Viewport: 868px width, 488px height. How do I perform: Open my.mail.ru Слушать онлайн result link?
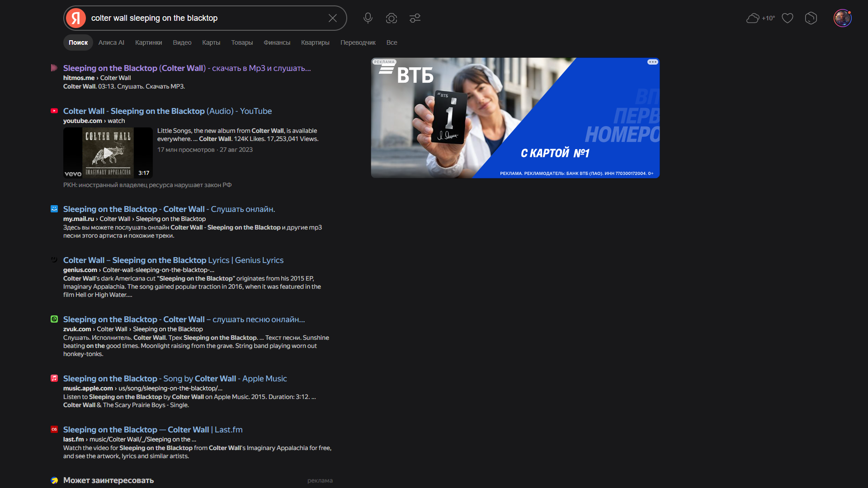(x=169, y=209)
